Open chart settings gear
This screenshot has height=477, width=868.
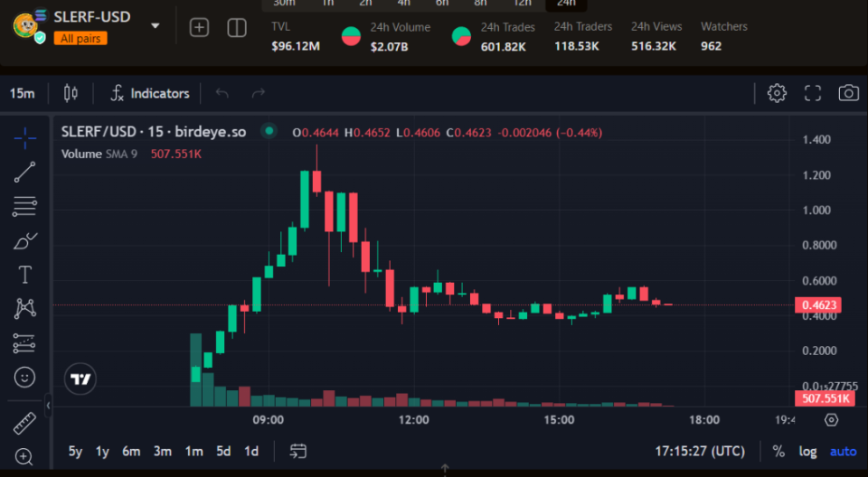tap(777, 93)
